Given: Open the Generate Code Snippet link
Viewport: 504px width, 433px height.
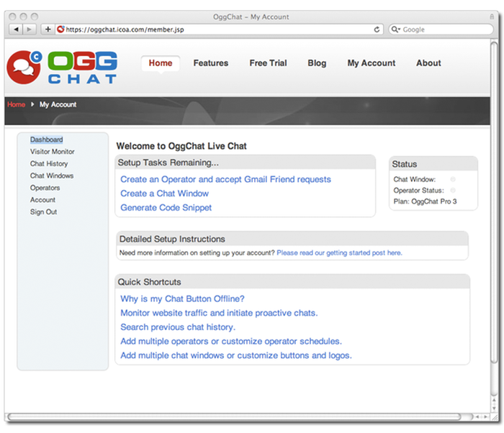Looking at the screenshot, I should [x=166, y=208].
